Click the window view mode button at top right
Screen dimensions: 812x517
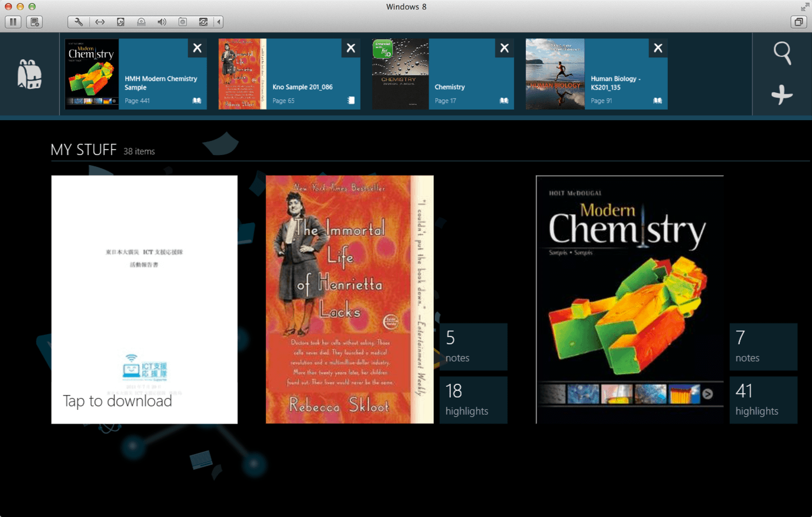(x=798, y=22)
